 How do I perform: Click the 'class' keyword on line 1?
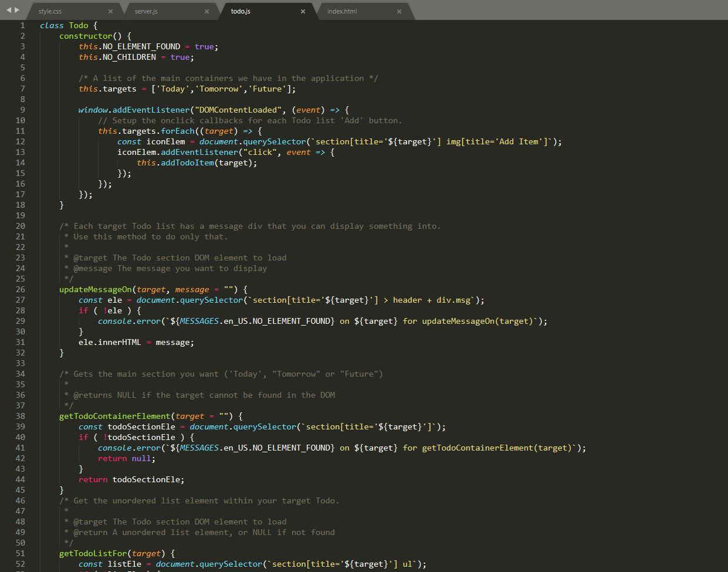[52, 25]
